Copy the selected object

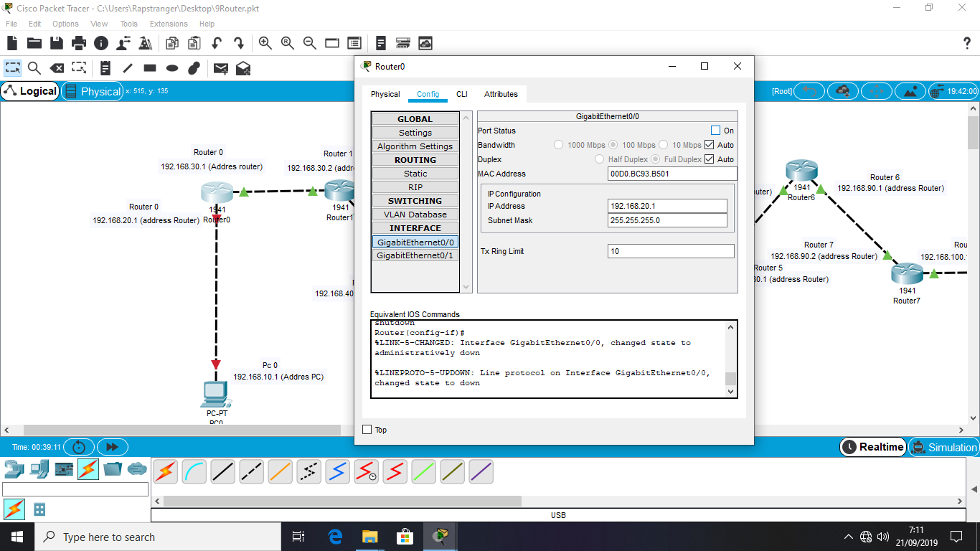point(172,43)
